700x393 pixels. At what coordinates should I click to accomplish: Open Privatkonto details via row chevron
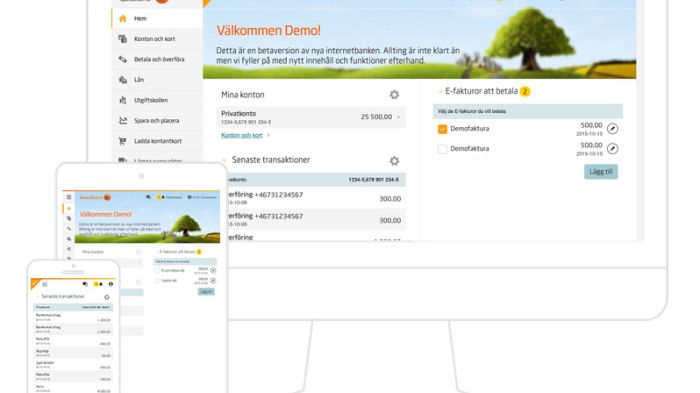point(399,117)
